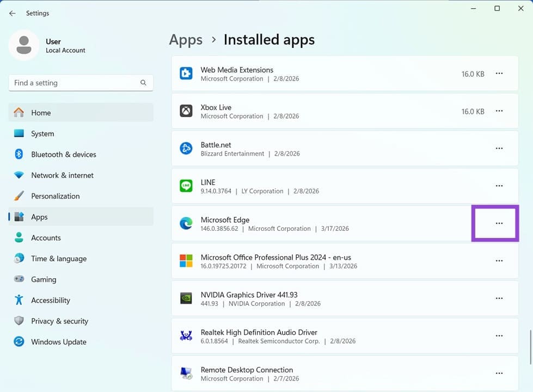Expand options menu for Battle.net

click(499, 149)
